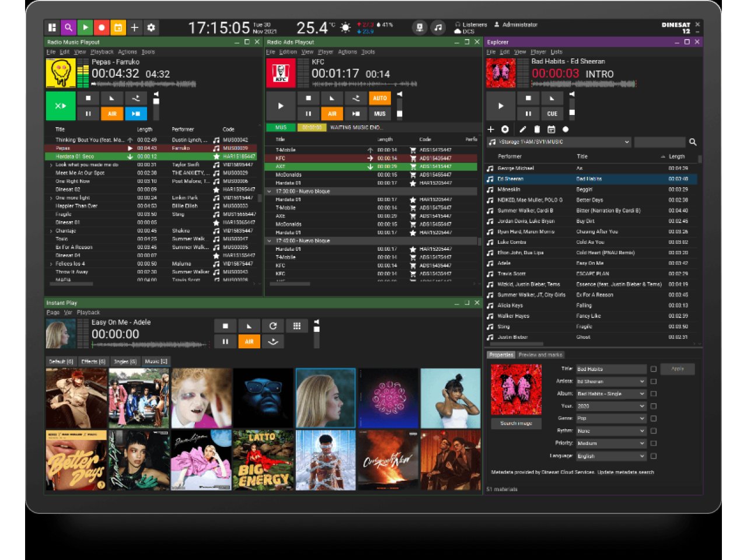Click the streaming monitor round icon in top bar
747x560 pixels.
coord(420,27)
